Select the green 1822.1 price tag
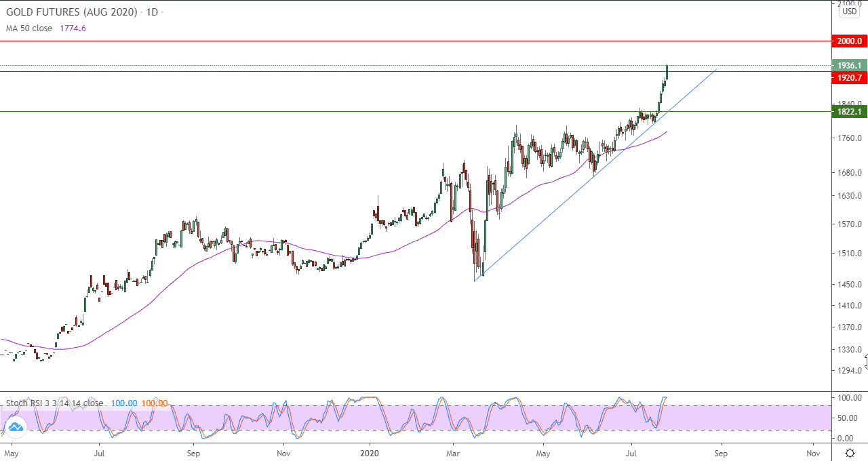Image resolution: width=868 pixels, height=461 pixels. coord(849,112)
